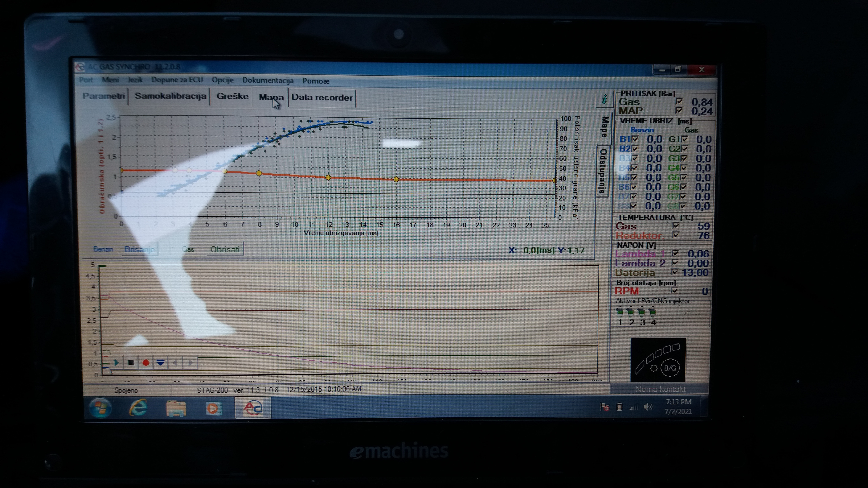Toggle the Gas pressure checkbox
This screenshot has width=868, height=488.
pos(679,101)
